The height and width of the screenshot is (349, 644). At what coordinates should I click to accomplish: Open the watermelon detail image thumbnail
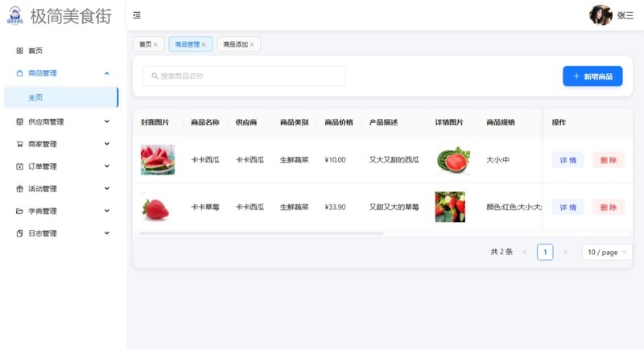coord(453,160)
